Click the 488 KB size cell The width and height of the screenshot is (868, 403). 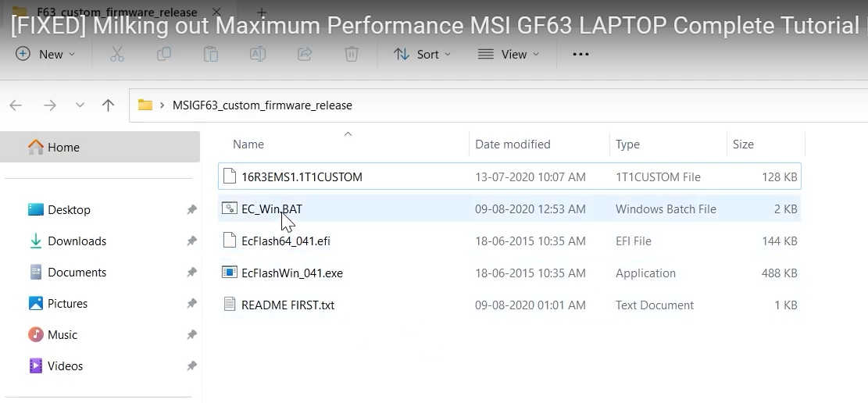(778, 273)
